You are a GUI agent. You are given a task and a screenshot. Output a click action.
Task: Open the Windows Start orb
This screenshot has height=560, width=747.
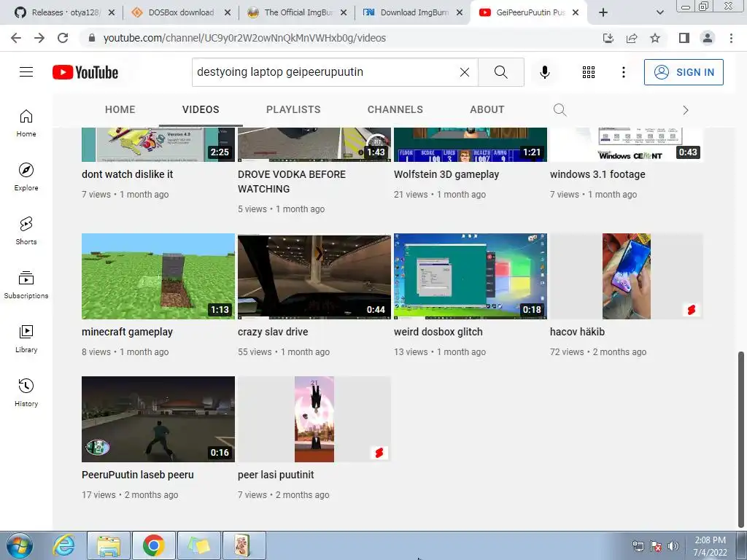(20, 545)
